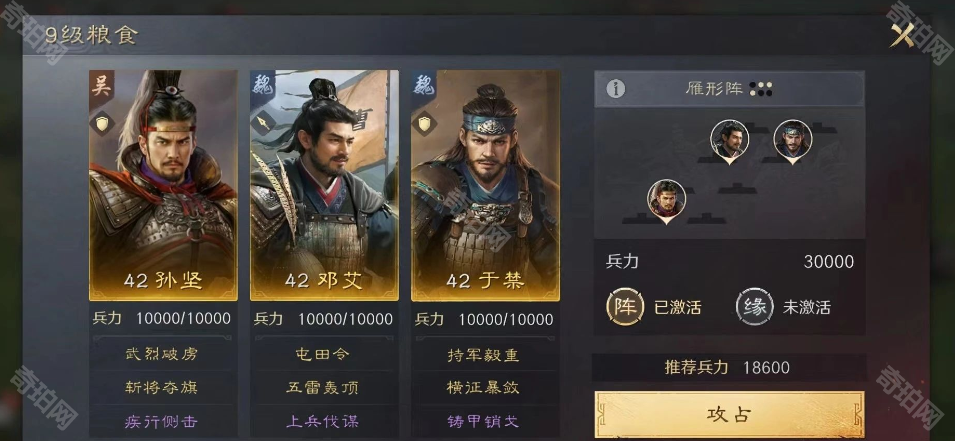Tap the 魏 faction badge on 于禁
This screenshot has height=441, width=955.
click(x=424, y=86)
